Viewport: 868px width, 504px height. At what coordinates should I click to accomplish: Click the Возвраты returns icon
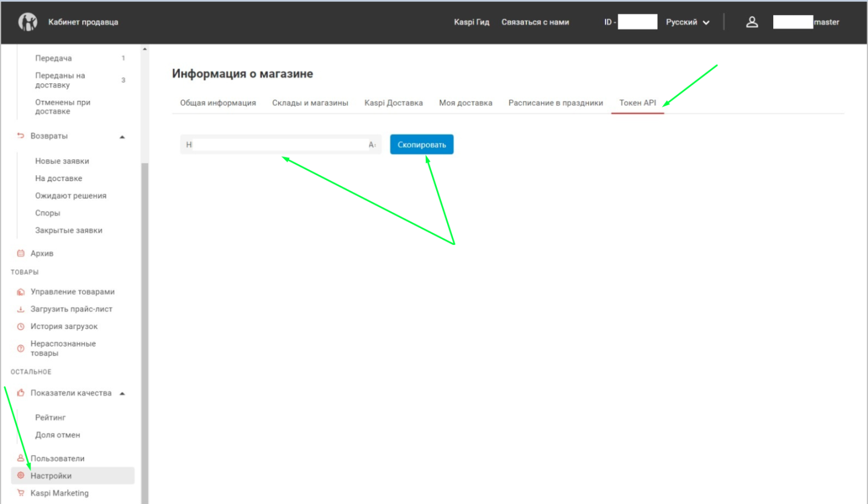21,136
